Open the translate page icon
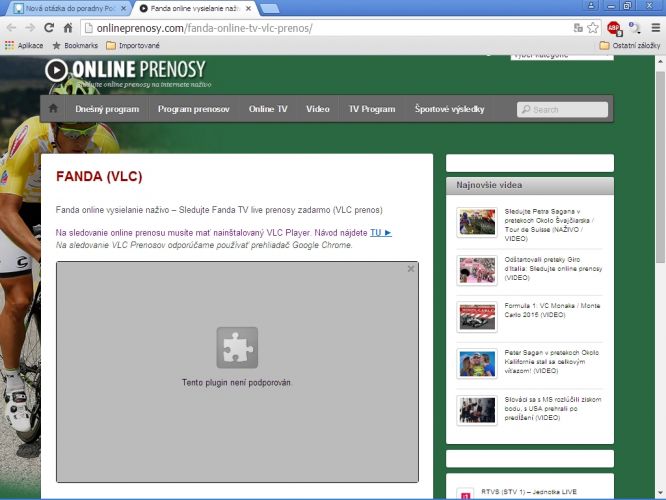Viewport: 666px width, 500px height. click(x=578, y=28)
